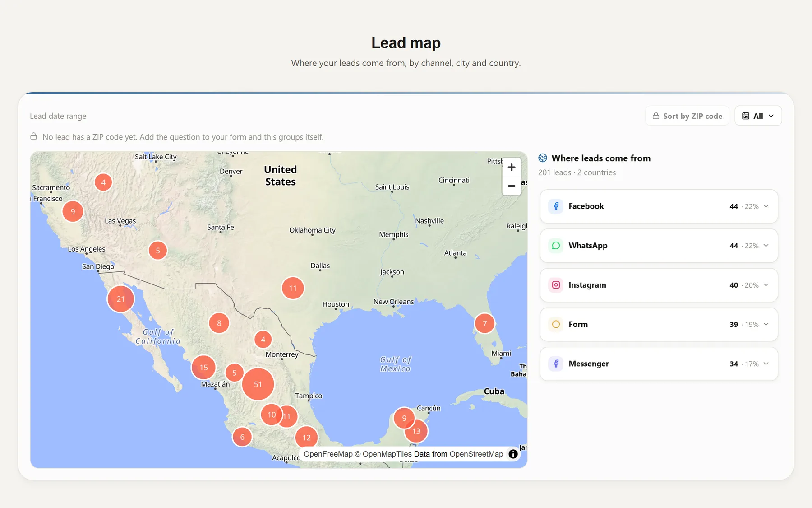Zoom in on the map with plus button
The width and height of the screenshot is (812, 508).
click(x=512, y=168)
